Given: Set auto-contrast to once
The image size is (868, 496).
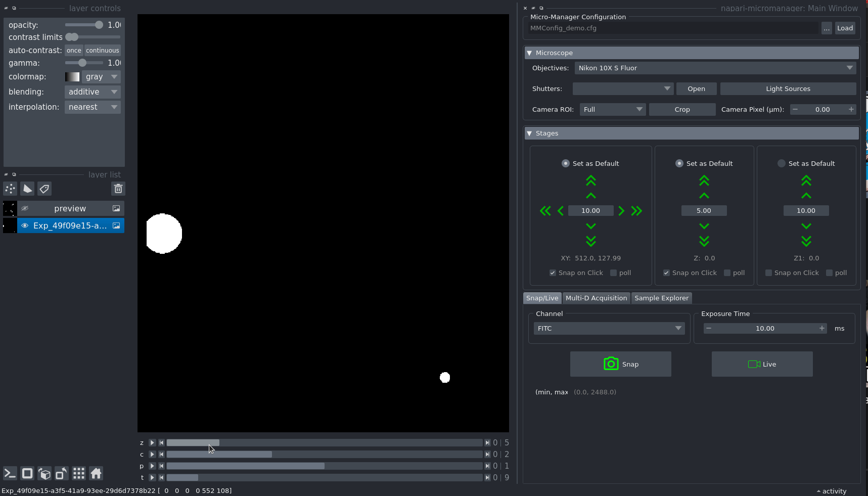Looking at the screenshot, I should coord(74,50).
